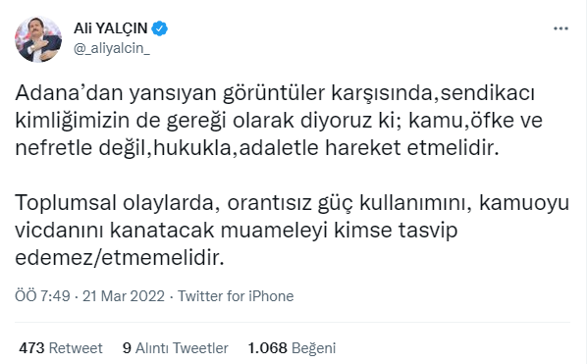Open the more options three-dot menu
Viewport: 588px width, 364px height.
click(x=561, y=28)
